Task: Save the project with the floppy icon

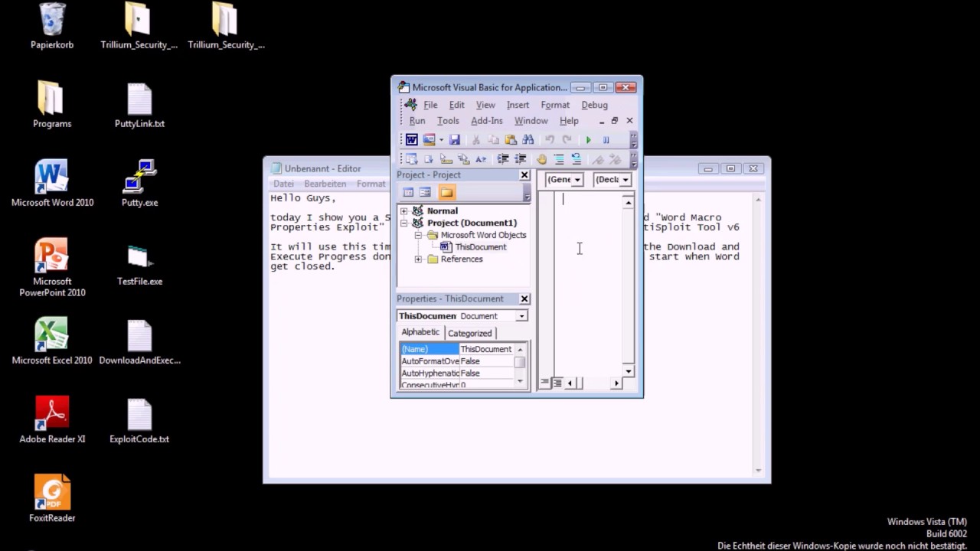Action: (455, 140)
